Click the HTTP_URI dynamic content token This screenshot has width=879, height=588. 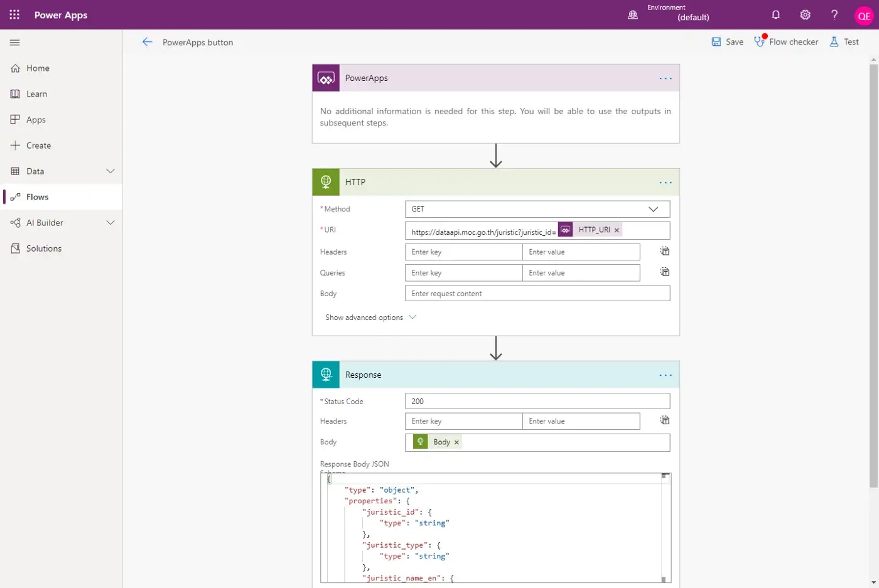[590, 230]
